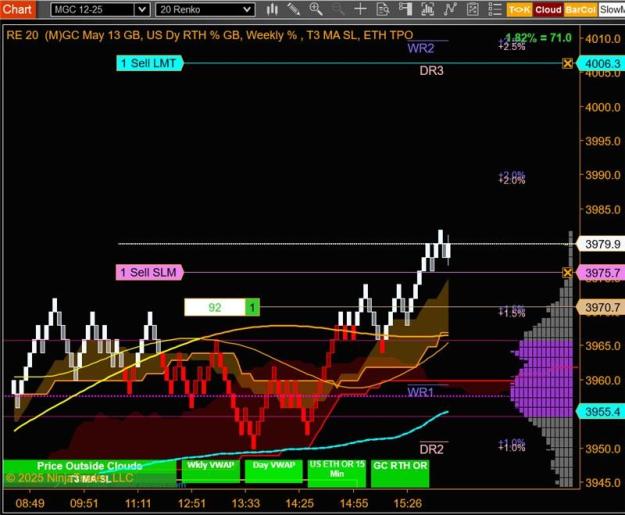Screen dimensions: 625x515
Task: Click the 1 Sell SLM order label
Action: 149,273
